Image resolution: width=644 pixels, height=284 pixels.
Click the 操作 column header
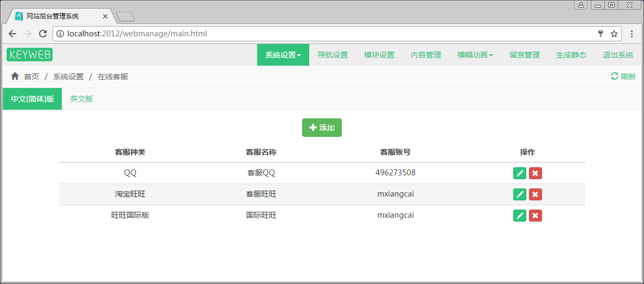(x=527, y=152)
